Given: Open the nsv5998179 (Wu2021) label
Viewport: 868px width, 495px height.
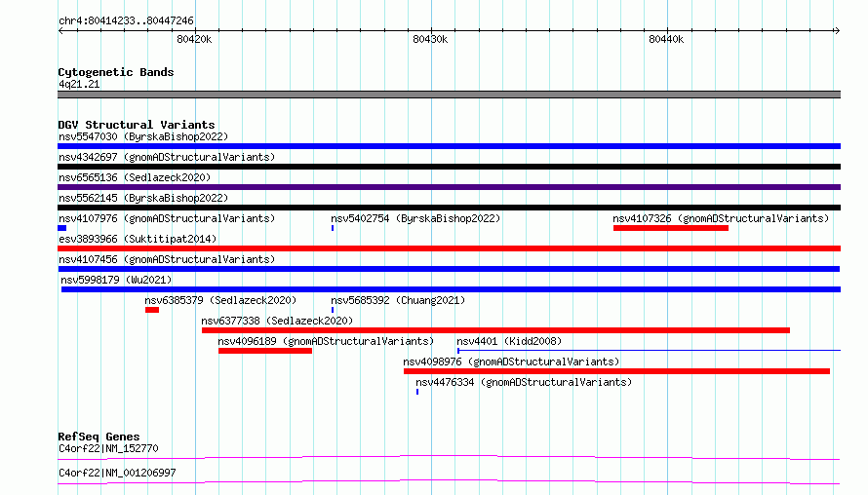Looking at the screenshot, I should [116, 280].
